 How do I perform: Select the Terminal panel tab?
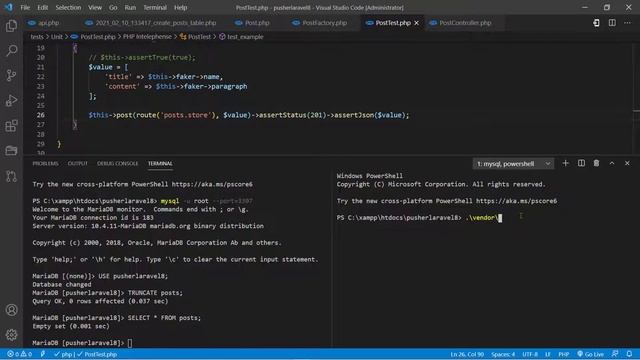coord(160,163)
